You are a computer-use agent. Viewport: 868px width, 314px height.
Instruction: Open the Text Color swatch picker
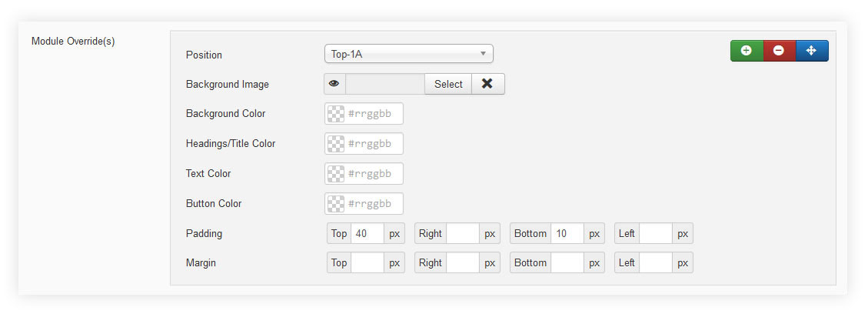336,174
